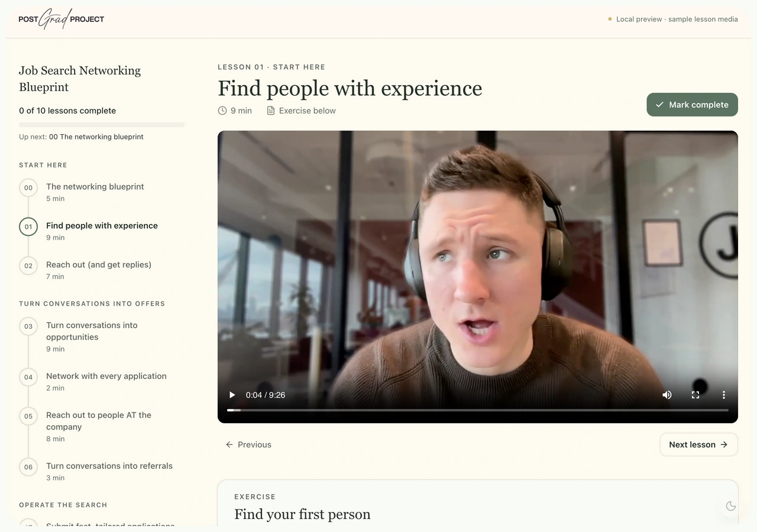Click 'Local preview · sample lesson media' status
Viewport: 757px width, 532px height.
coord(677,19)
